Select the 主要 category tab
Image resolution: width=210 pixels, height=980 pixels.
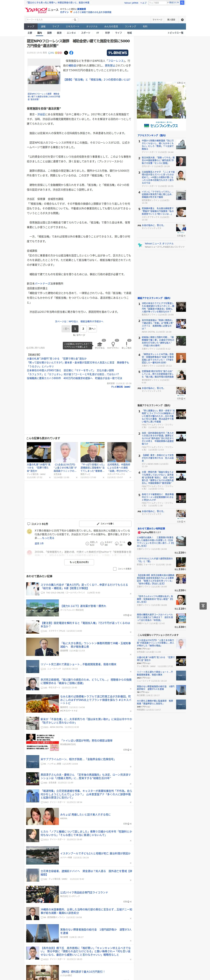[x=30, y=33]
